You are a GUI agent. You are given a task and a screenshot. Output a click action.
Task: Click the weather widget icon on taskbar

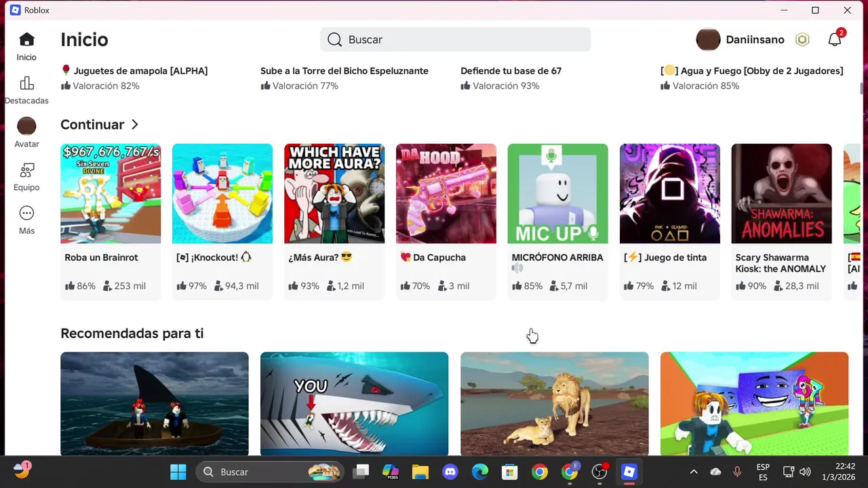pyautogui.click(x=22, y=470)
